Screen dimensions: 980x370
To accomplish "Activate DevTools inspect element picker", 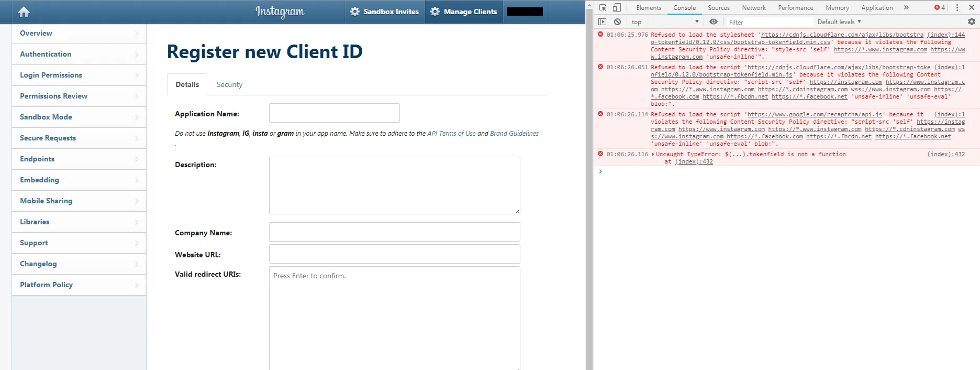I will pos(603,7).
